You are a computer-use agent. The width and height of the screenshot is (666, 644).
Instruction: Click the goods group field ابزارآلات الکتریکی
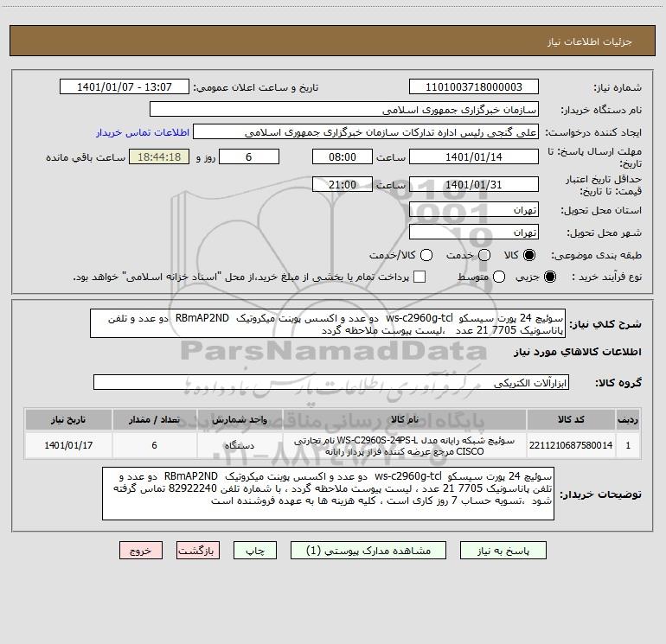[x=331, y=382]
